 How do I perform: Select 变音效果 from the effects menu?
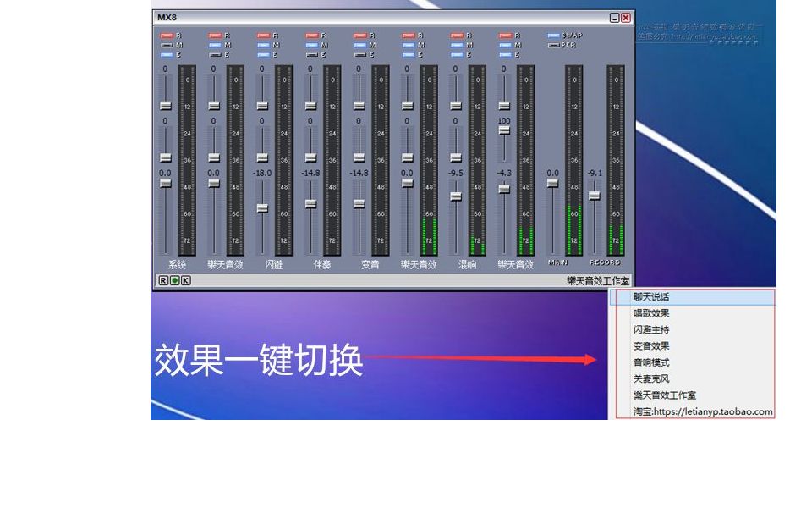tap(651, 345)
